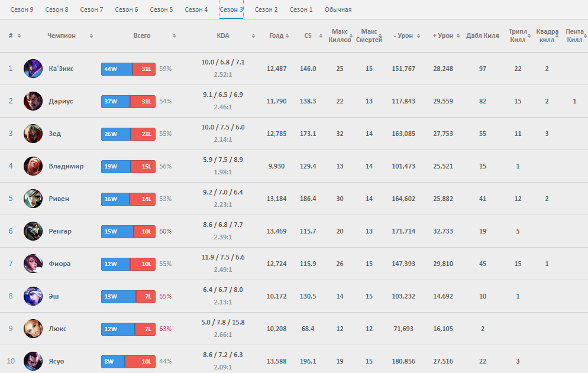This screenshot has height=373, width=588.
Task: Click Люкс champion portrait icon
Action: [33, 329]
